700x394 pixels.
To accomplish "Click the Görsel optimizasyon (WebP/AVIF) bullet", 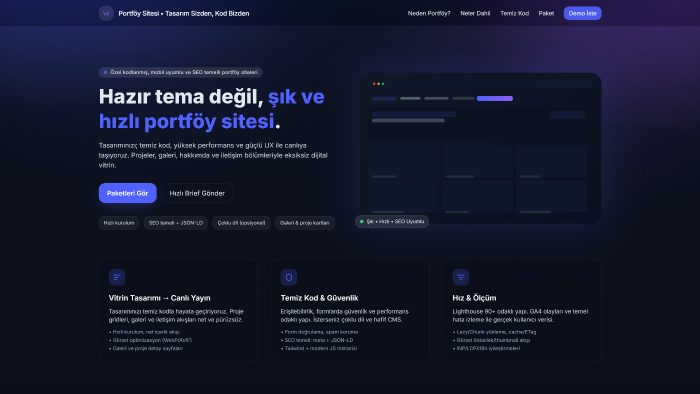I will pyautogui.click(x=150, y=340).
